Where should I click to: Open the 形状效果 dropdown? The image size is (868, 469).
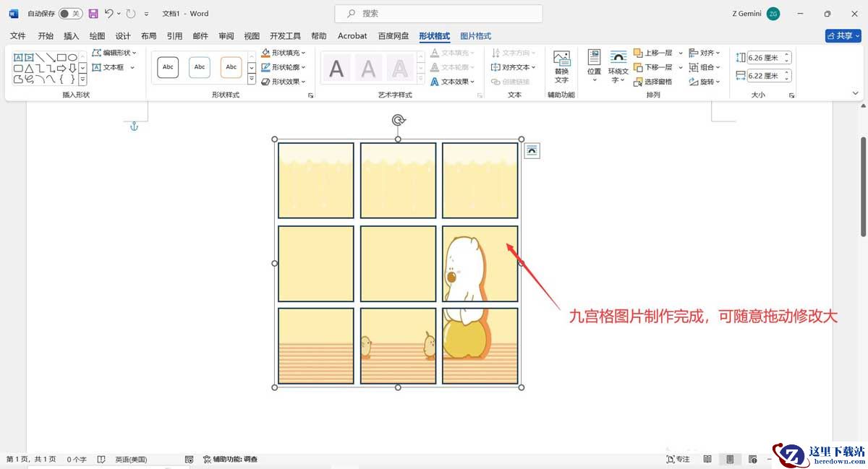coord(284,82)
